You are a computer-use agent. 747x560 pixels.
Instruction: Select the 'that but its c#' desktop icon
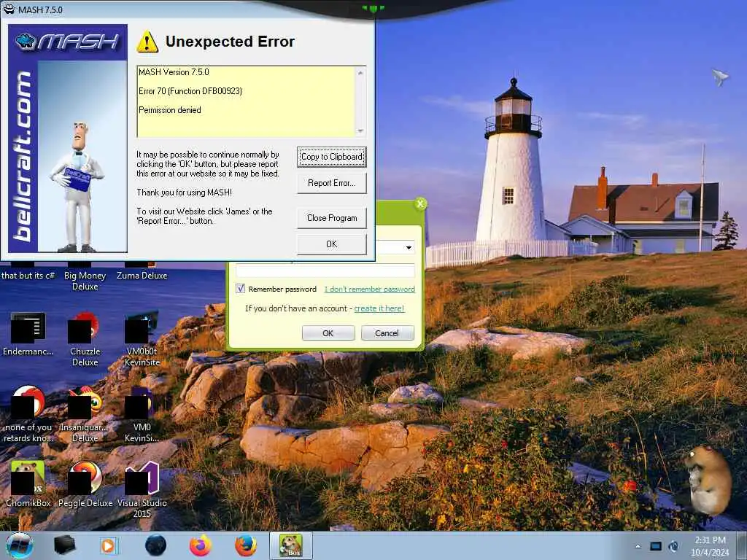(x=28, y=273)
